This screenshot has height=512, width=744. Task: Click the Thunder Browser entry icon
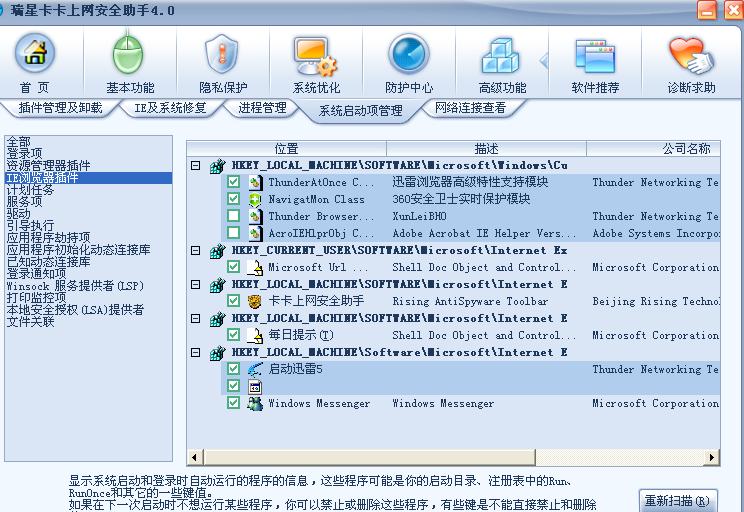click(x=255, y=216)
